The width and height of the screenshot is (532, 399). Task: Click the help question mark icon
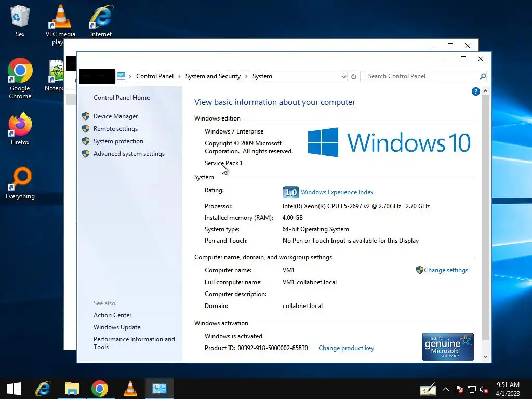(x=476, y=91)
